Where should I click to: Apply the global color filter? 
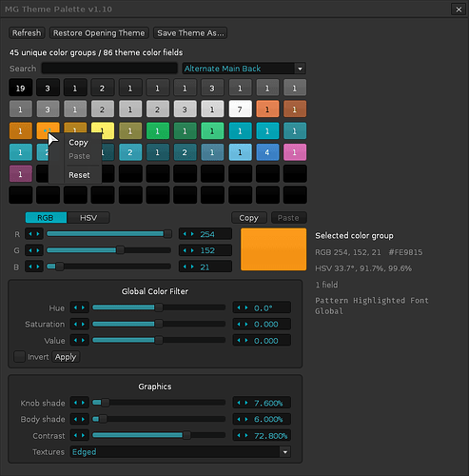66,357
